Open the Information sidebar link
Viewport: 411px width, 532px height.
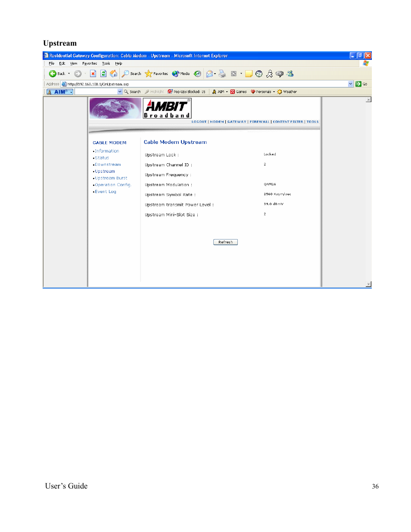[107, 151]
